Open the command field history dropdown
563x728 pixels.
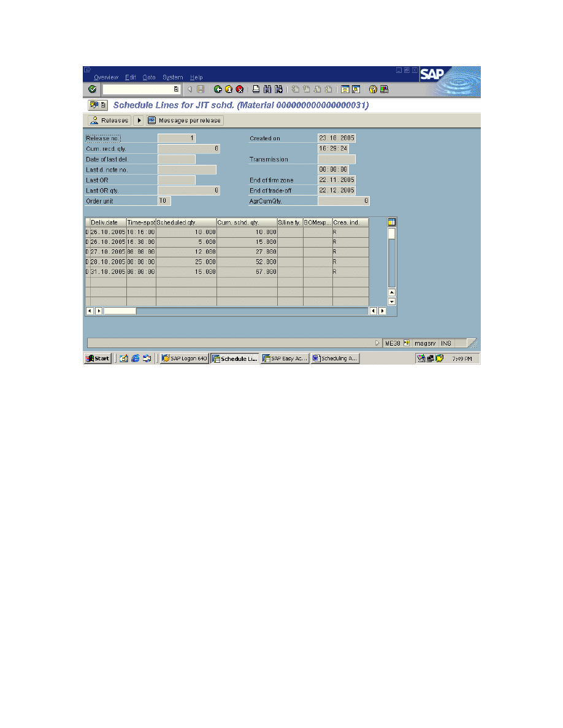point(176,89)
